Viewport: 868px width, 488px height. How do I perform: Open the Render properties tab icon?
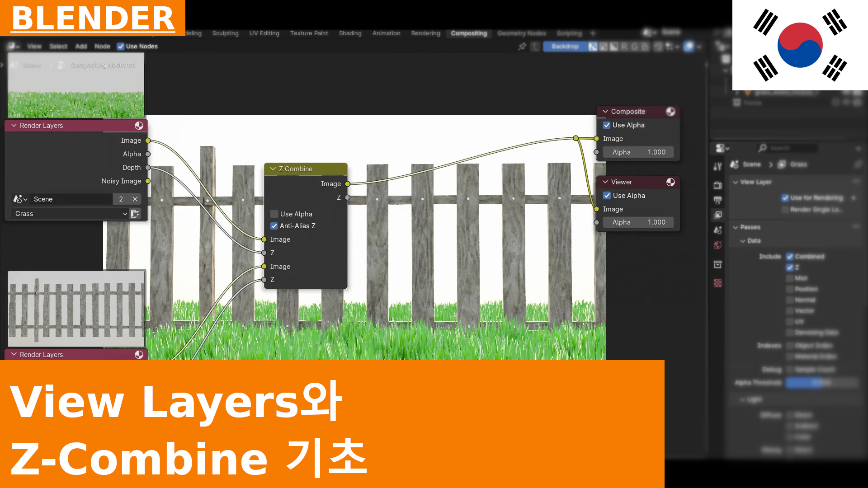pos(717,185)
